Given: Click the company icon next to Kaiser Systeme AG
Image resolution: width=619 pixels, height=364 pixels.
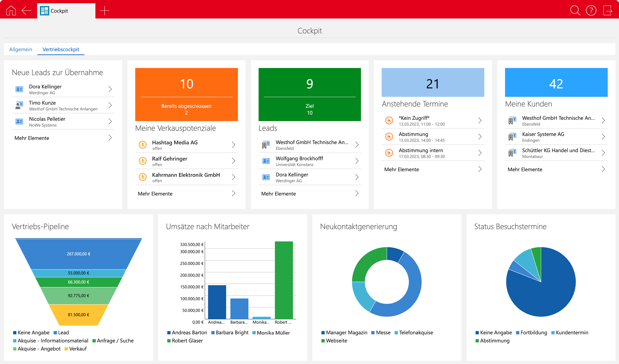Looking at the screenshot, I should 512,137.
